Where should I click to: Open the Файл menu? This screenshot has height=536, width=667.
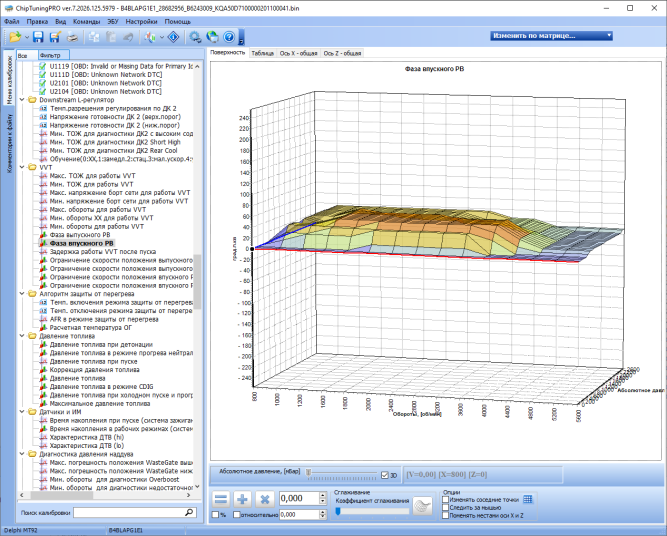pos(12,21)
